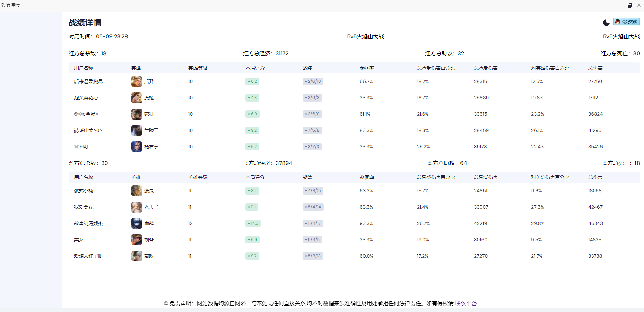Click the 9.2 score badge for 兰陵王
This screenshot has height=312, width=644.
[252, 130]
